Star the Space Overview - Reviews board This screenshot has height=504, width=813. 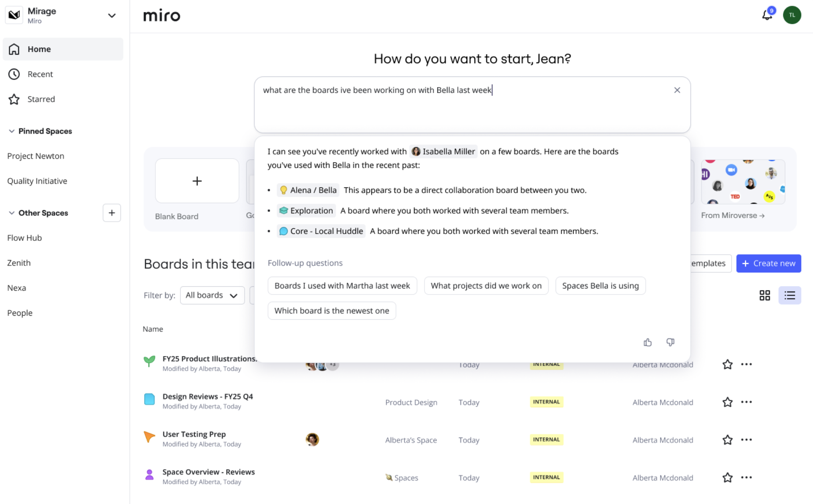(727, 478)
